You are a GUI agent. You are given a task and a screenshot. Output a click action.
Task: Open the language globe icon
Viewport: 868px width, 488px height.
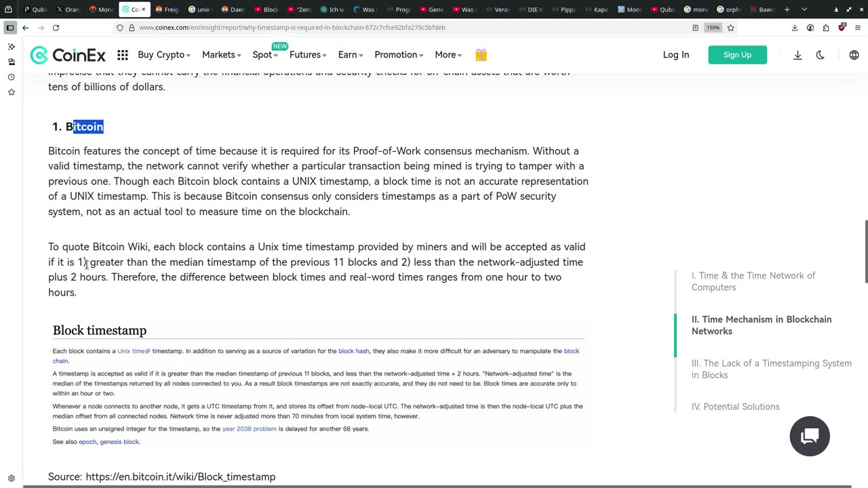coord(854,55)
